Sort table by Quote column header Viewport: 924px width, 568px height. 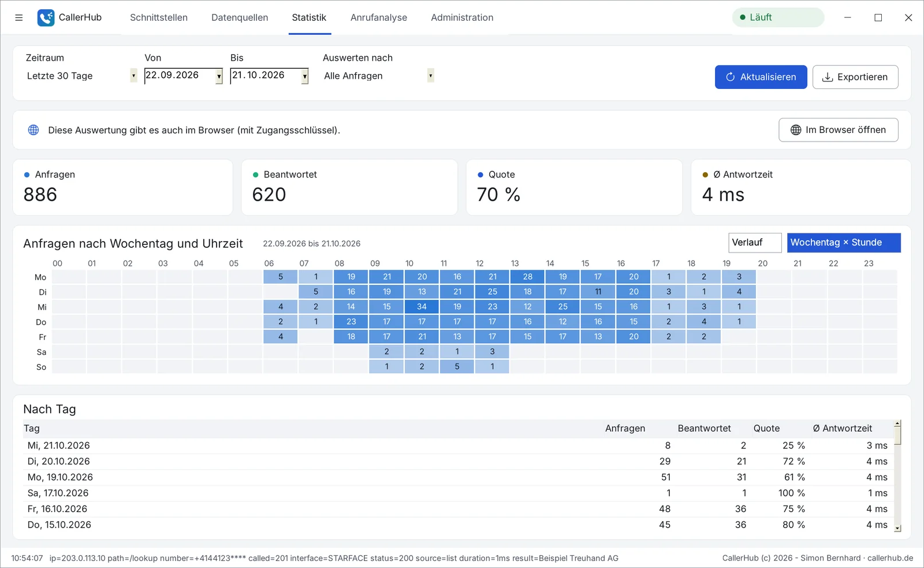pyautogui.click(x=766, y=428)
